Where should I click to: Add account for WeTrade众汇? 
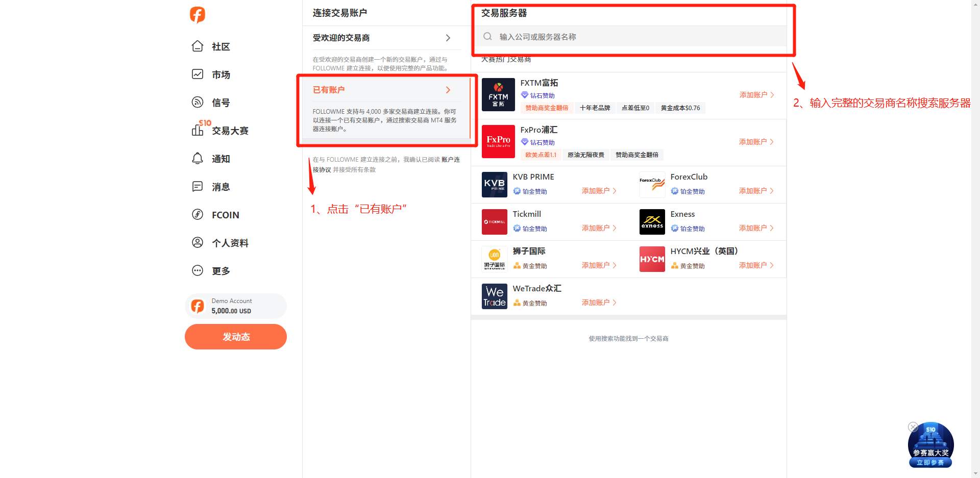[x=599, y=303]
